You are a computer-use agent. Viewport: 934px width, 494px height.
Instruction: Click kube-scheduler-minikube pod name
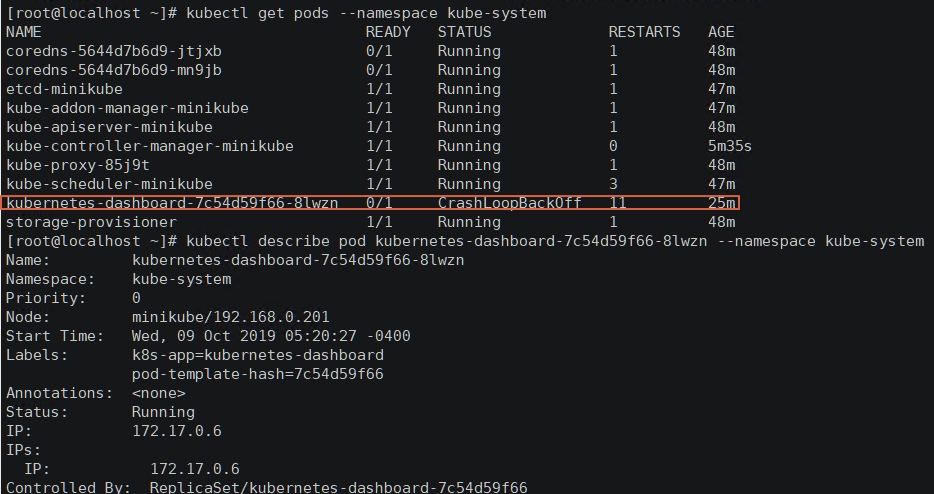pyautogui.click(x=110, y=185)
